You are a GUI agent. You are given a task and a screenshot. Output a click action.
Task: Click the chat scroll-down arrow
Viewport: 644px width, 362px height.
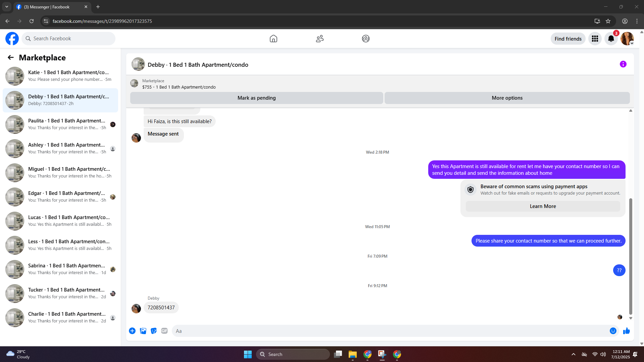(x=631, y=318)
